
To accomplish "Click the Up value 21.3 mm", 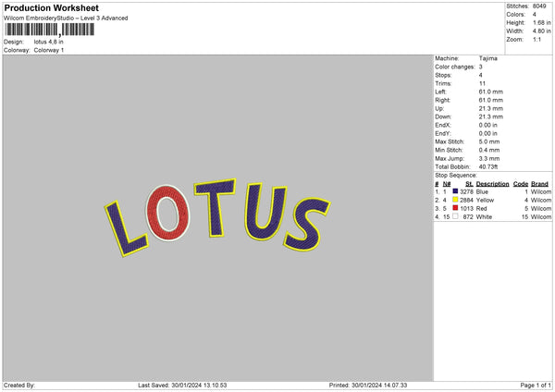I will click(491, 108).
